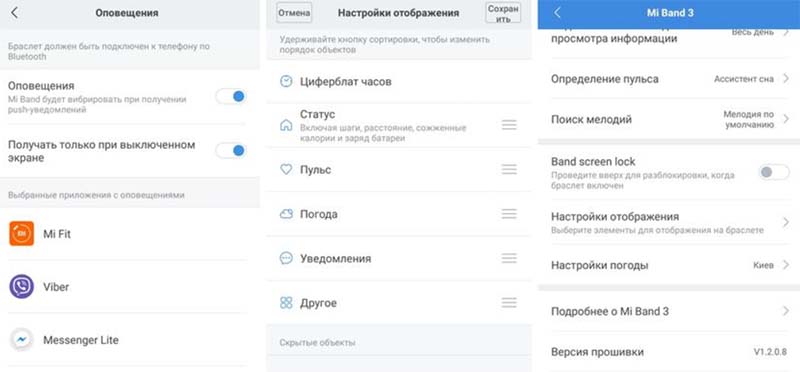Tap the Отмена button
800x372 pixels.
[294, 13]
